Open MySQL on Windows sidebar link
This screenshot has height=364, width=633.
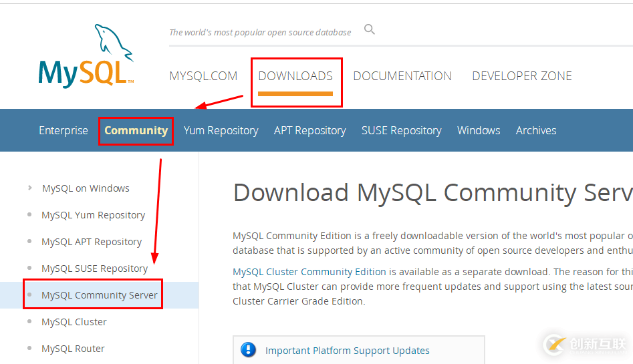[86, 188]
